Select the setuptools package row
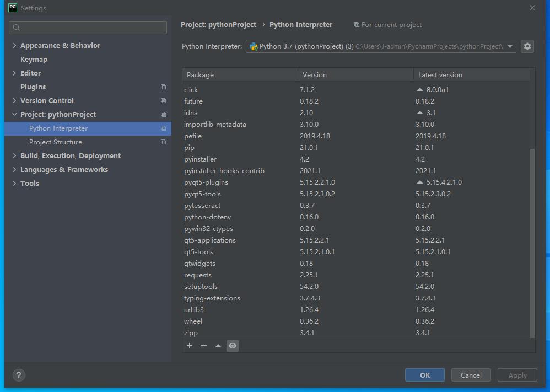This screenshot has height=392, width=550. coord(356,286)
